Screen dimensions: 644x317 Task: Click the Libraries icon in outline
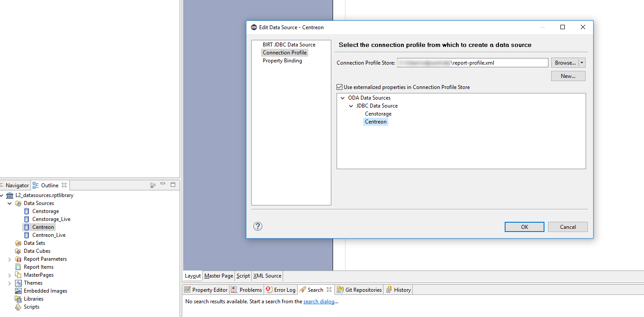[x=18, y=299]
